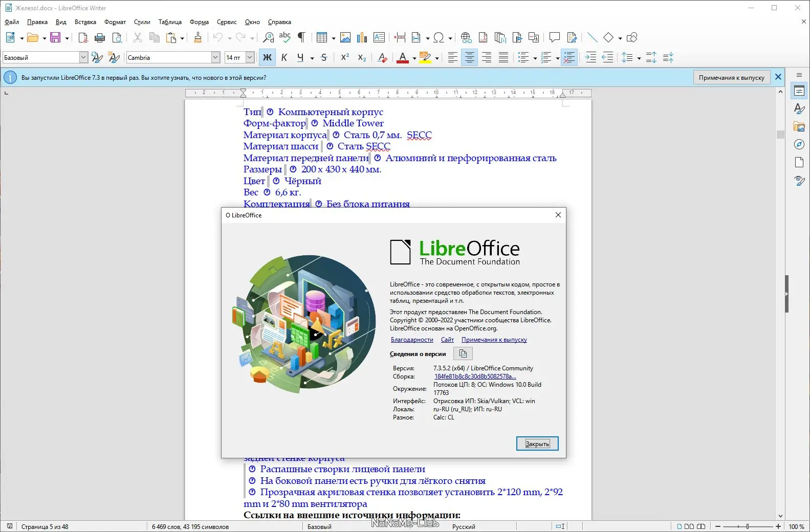
Task: Open the print preview icon
Action: 117,37
